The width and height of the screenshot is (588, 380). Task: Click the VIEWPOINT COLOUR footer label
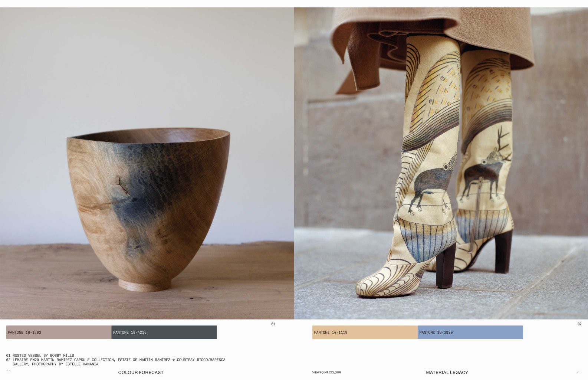click(x=326, y=372)
